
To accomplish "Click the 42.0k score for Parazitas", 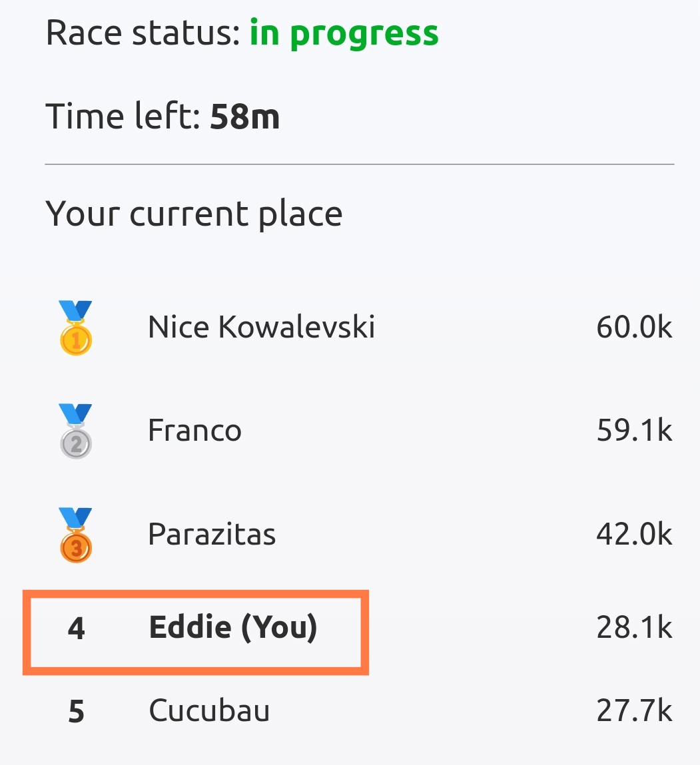I will pos(634,534).
